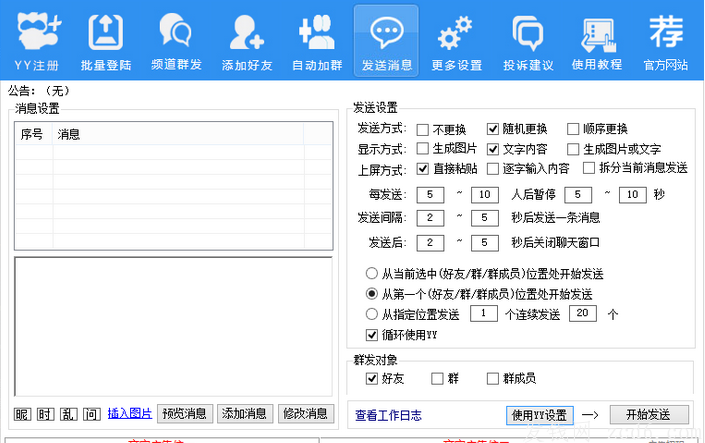Click the 开始发送 button
The width and height of the screenshot is (705, 443).
point(649,415)
